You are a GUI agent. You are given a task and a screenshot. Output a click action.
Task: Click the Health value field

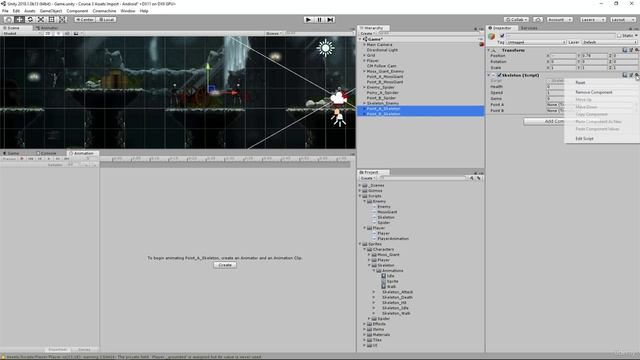[556, 87]
